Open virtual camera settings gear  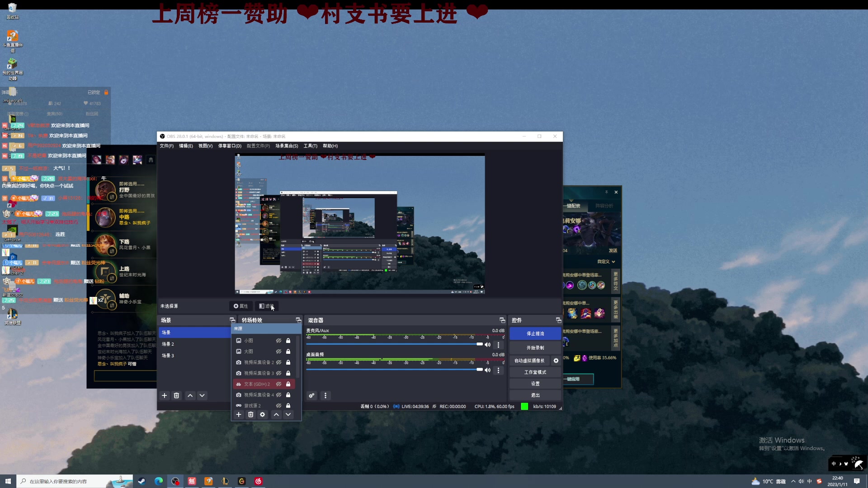tap(556, 361)
